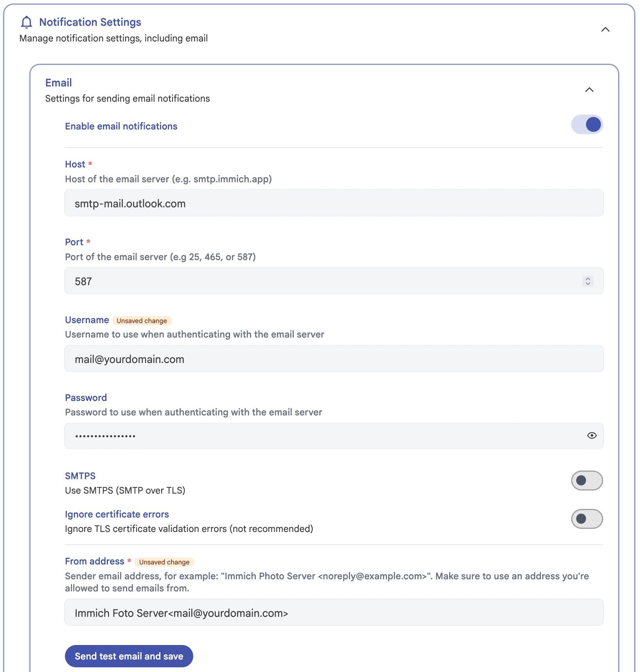This screenshot has height=672, width=640.
Task: Click Send test email and save
Action: point(129,656)
